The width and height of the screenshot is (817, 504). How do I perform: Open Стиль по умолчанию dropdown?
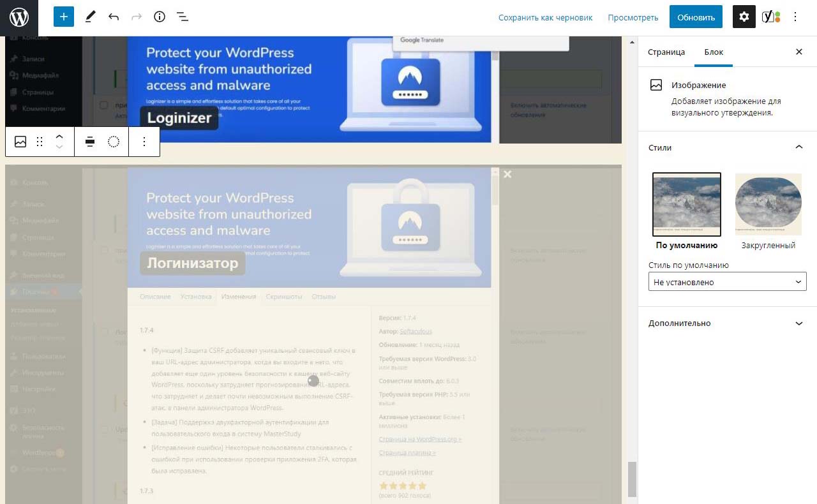pyautogui.click(x=727, y=282)
